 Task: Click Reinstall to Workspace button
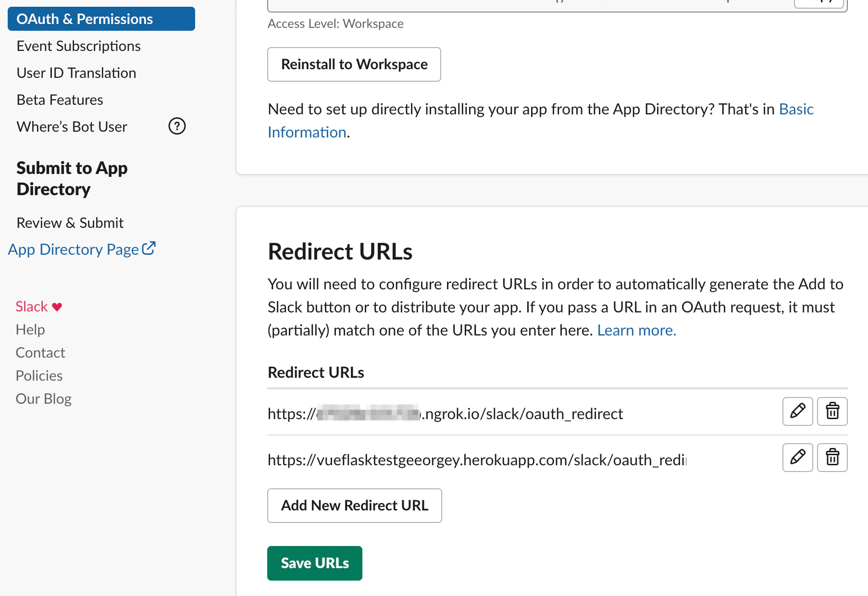click(x=354, y=64)
